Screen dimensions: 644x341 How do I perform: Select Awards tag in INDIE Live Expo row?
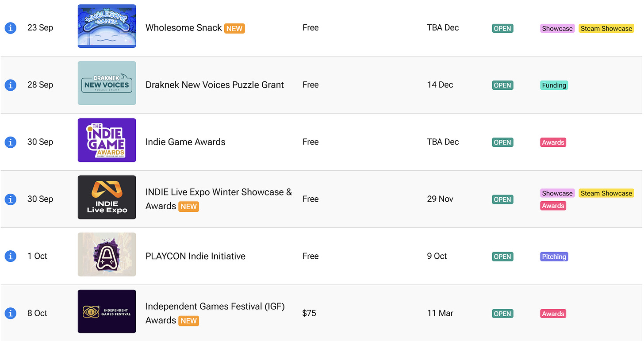[x=553, y=206]
